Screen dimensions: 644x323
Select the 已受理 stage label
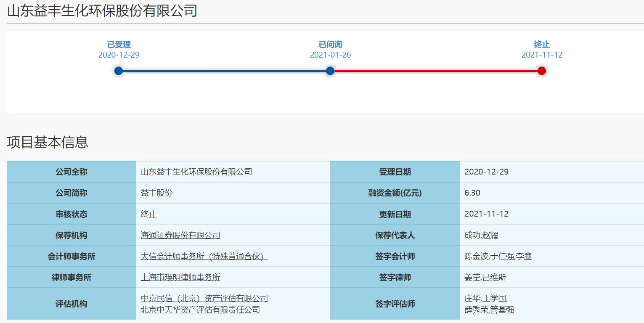pos(119,45)
